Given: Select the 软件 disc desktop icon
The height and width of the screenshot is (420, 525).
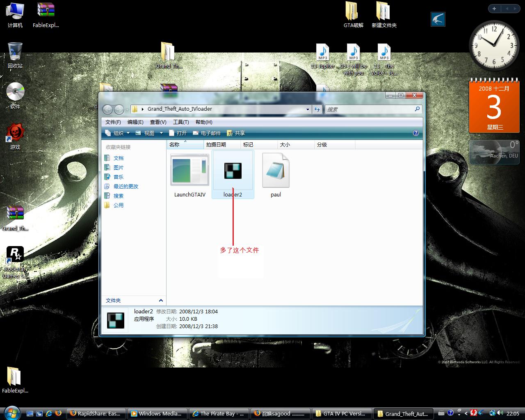Looking at the screenshot, I should pos(15,96).
